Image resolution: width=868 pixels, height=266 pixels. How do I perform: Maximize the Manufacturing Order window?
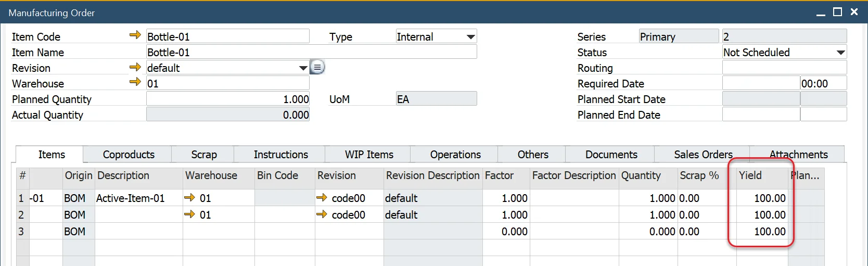[x=837, y=12]
